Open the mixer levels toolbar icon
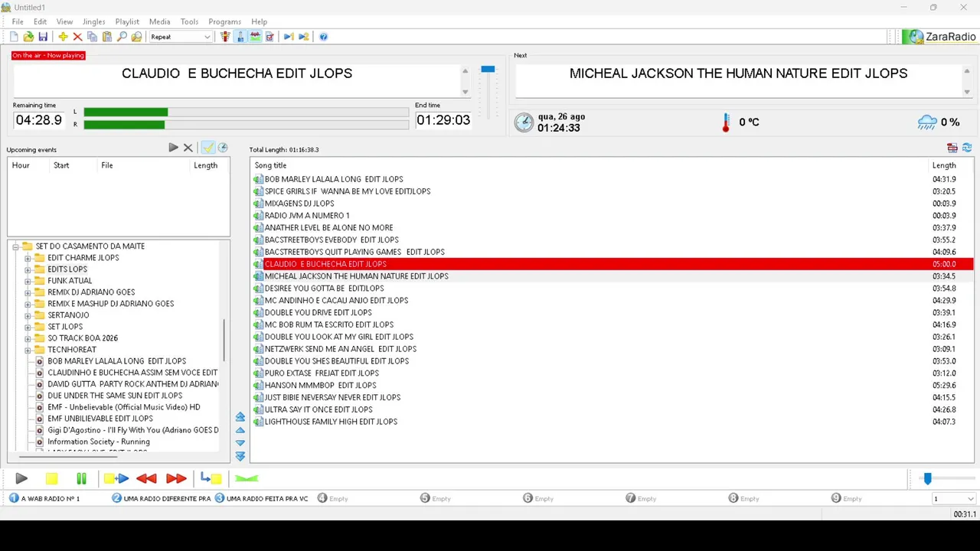This screenshot has width=980, height=551. pyautogui.click(x=225, y=37)
